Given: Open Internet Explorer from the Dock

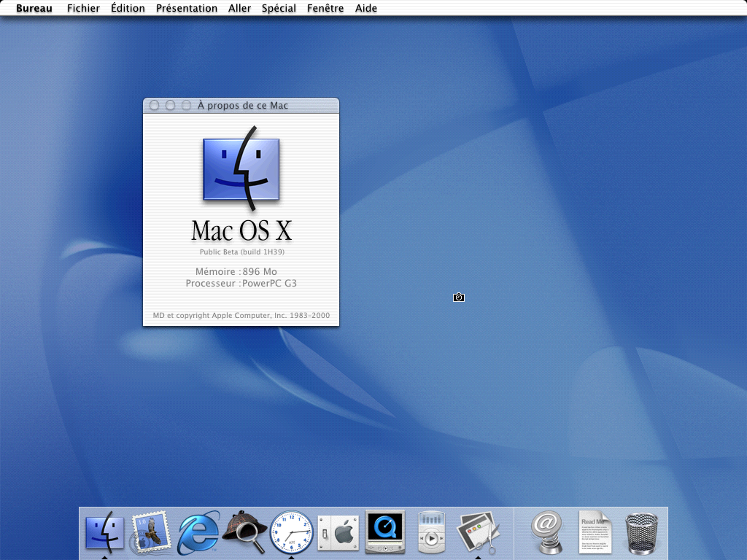Looking at the screenshot, I should click(198, 532).
